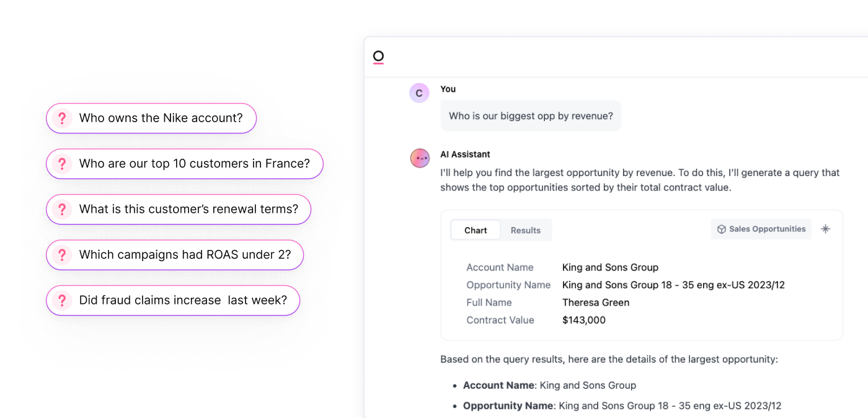Click the Omni logo icon in header
The width and height of the screenshot is (868, 418).
click(x=378, y=57)
